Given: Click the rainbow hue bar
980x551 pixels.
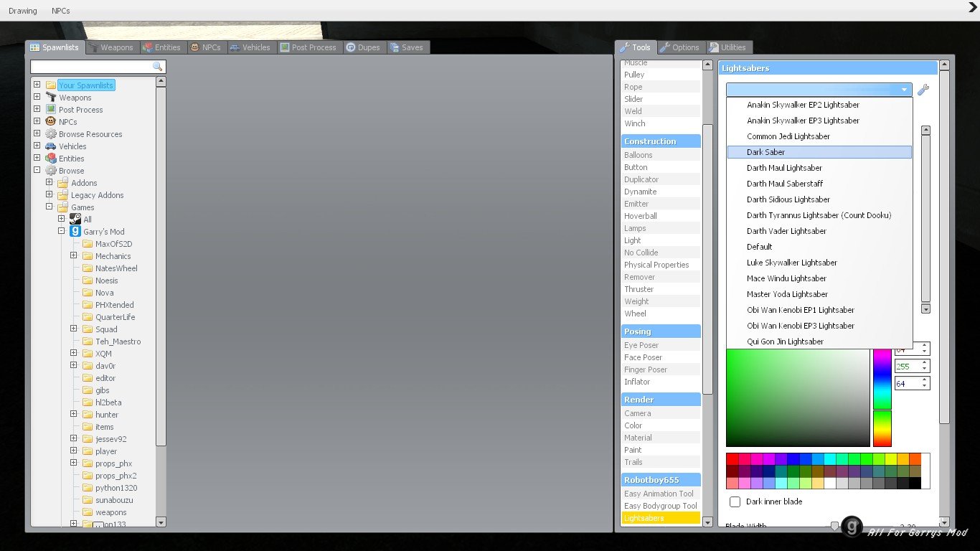Looking at the screenshot, I should pos(882,397).
